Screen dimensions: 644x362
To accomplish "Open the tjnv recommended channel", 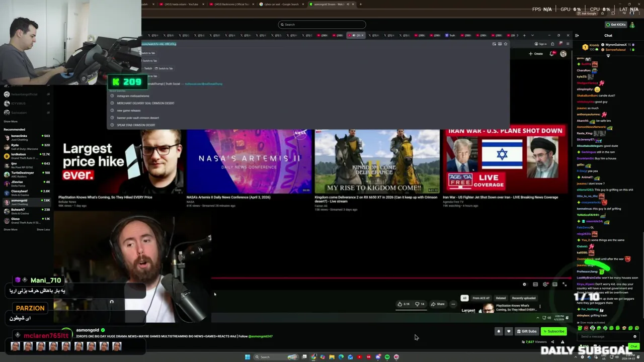I will (27, 164).
